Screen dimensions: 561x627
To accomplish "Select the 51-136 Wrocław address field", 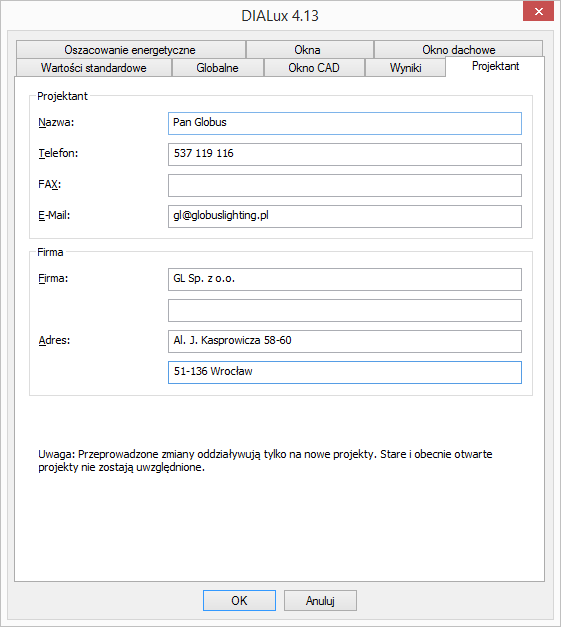I will [x=345, y=372].
